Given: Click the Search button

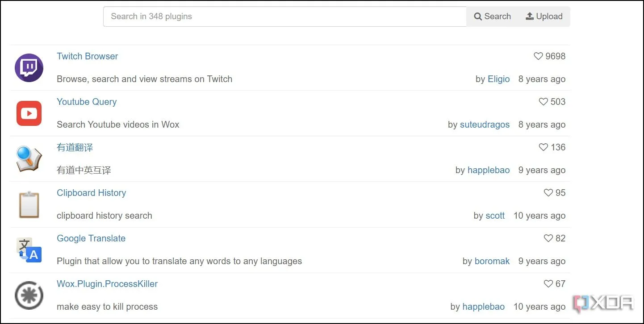Looking at the screenshot, I should (x=492, y=17).
